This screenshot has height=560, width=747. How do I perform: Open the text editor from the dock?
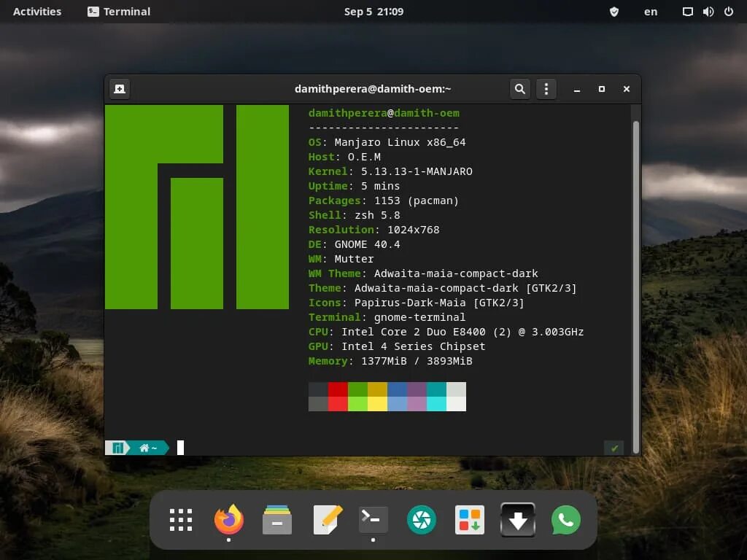[328, 519]
